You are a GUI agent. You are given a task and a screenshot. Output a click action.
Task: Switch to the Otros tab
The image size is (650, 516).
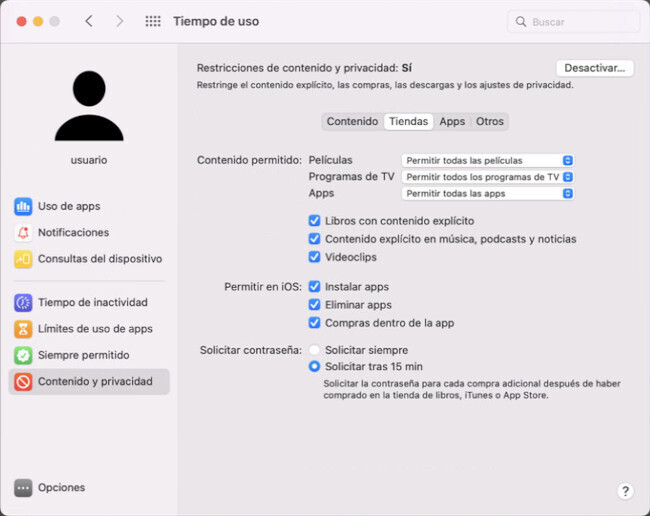pos(490,122)
